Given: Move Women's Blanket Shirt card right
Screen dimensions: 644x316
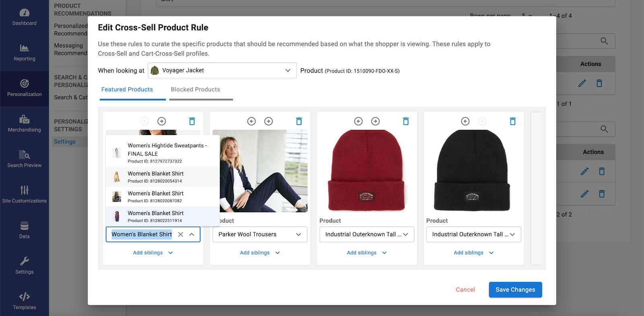Looking at the screenshot, I should [161, 121].
